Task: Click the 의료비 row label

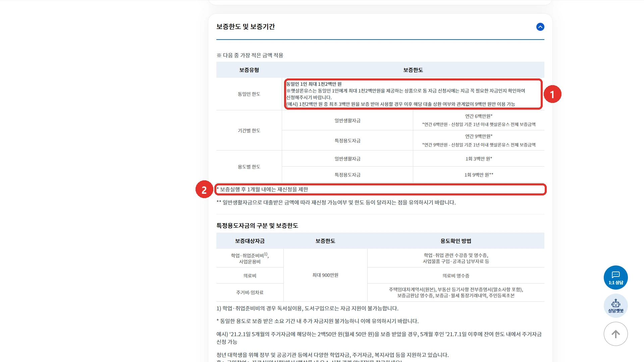Action: (x=250, y=276)
